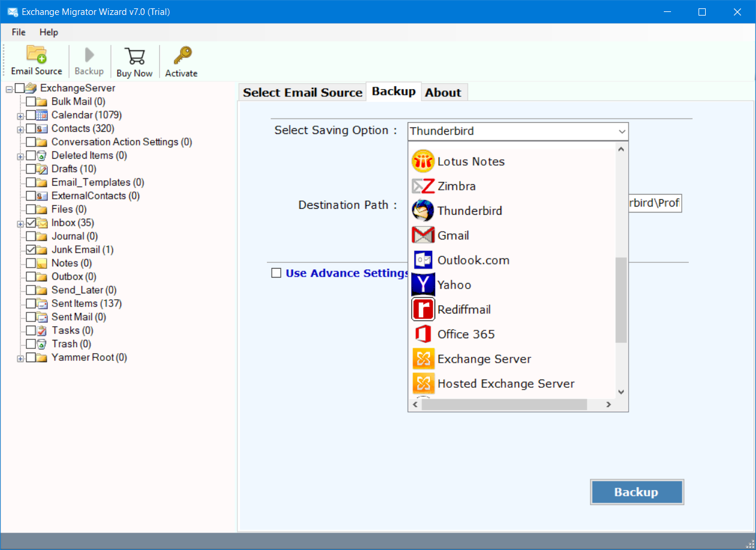
Task: Click the Destination Path input field
Action: point(655,203)
